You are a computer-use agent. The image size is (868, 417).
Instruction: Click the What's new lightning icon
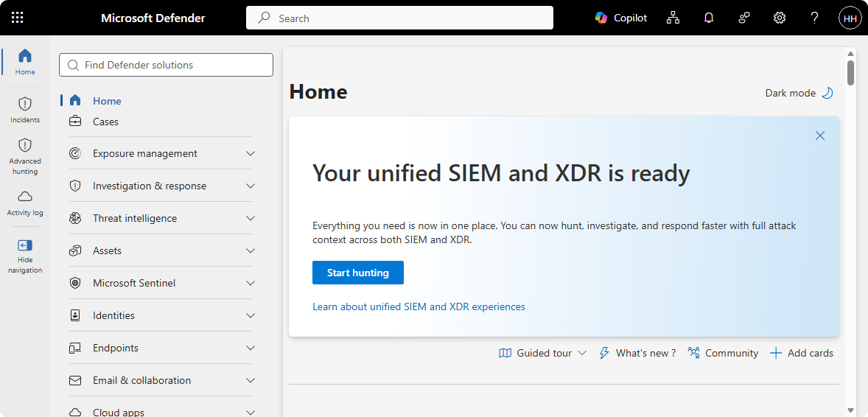pos(604,353)
